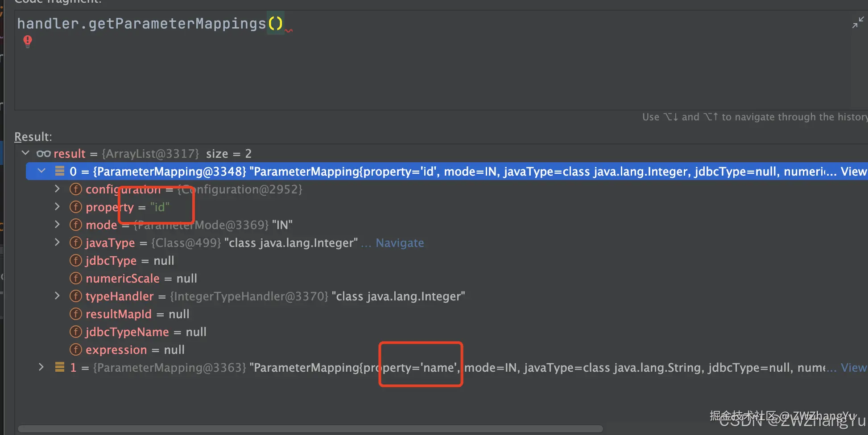This screenshot has width=868, height=435.
Task: Collapse the result ArrayList node
Action: 25,153
